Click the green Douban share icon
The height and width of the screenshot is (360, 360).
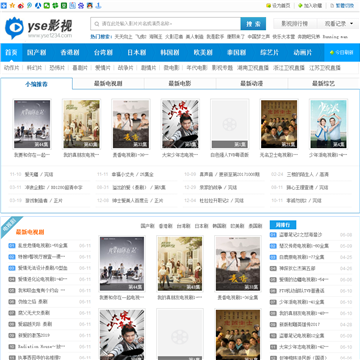[64, 6]
